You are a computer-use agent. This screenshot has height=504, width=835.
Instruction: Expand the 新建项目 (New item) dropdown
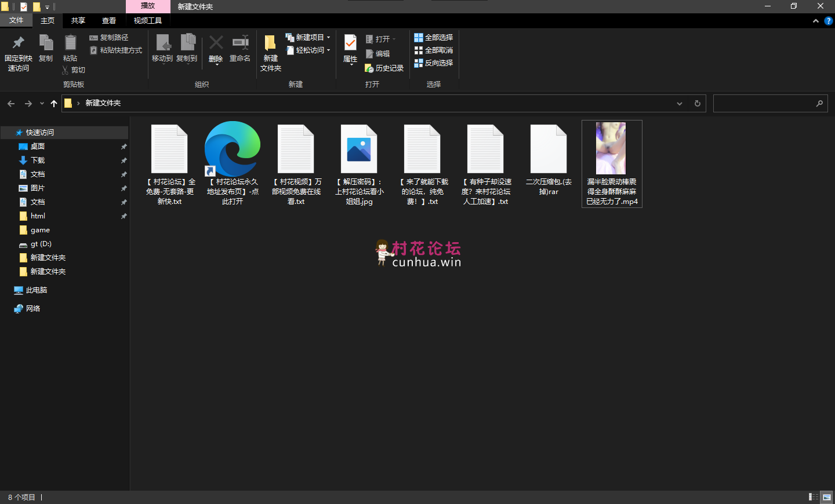328,38
